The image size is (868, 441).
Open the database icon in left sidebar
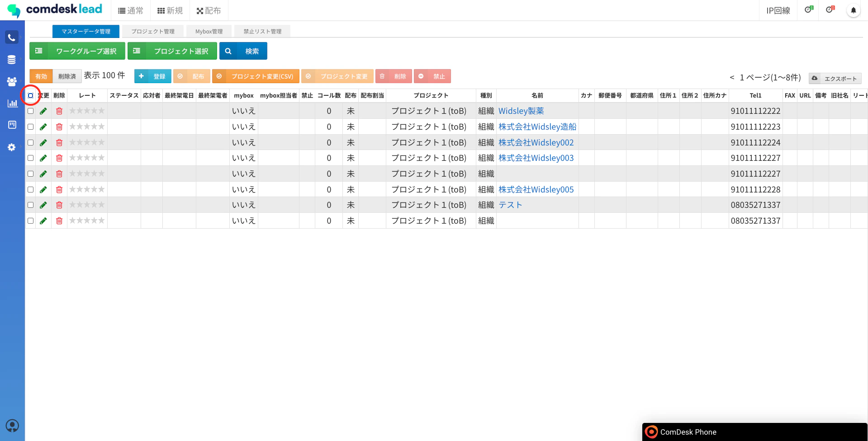point(12,60)
